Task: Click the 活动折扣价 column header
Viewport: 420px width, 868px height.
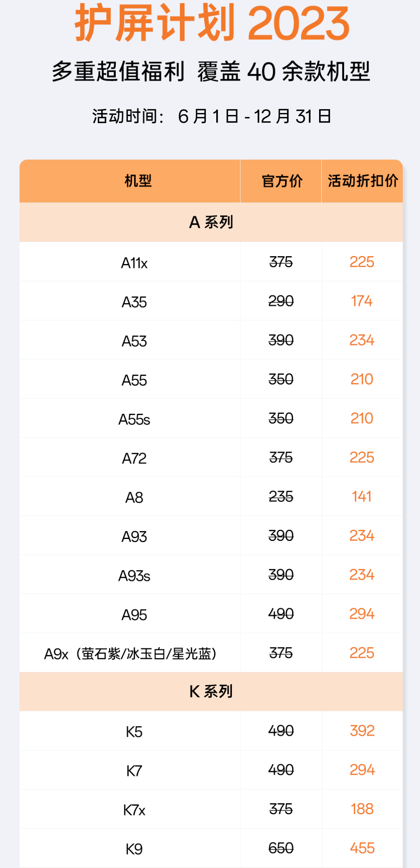Action: (362, 181)
